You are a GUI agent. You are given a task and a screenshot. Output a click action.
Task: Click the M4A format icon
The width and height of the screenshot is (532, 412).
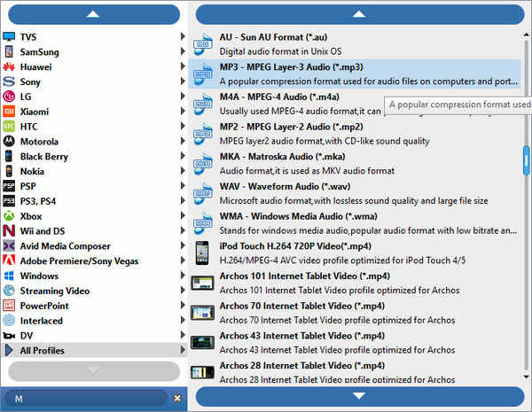point(202,104)
